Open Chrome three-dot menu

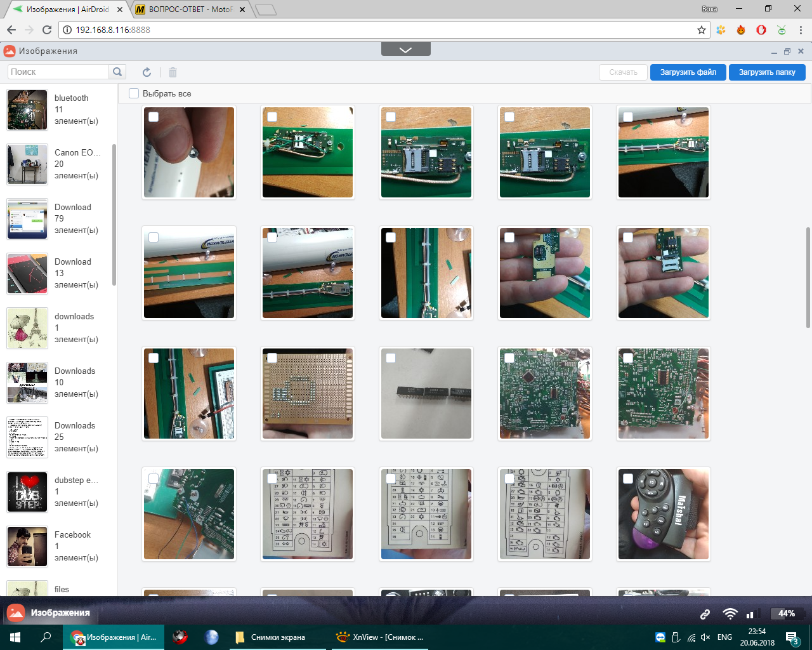(x=801, y=30)
